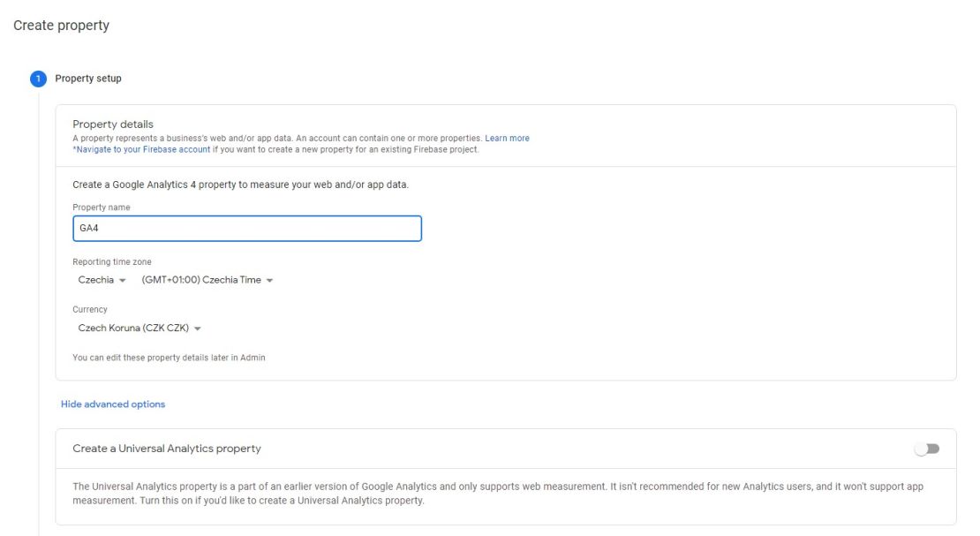Click the Property setup step label
This screenshot has height=536, width=980.
point(88,79)
